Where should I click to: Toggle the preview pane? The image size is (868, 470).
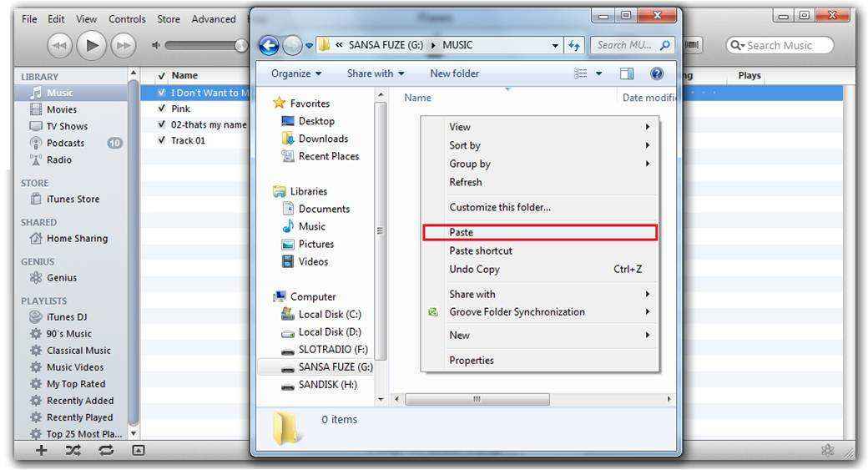pyautogui.click(x=627, y=73)
